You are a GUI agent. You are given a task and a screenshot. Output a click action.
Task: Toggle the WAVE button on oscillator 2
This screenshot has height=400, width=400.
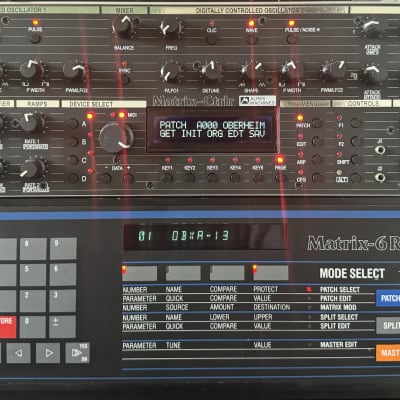251,39
